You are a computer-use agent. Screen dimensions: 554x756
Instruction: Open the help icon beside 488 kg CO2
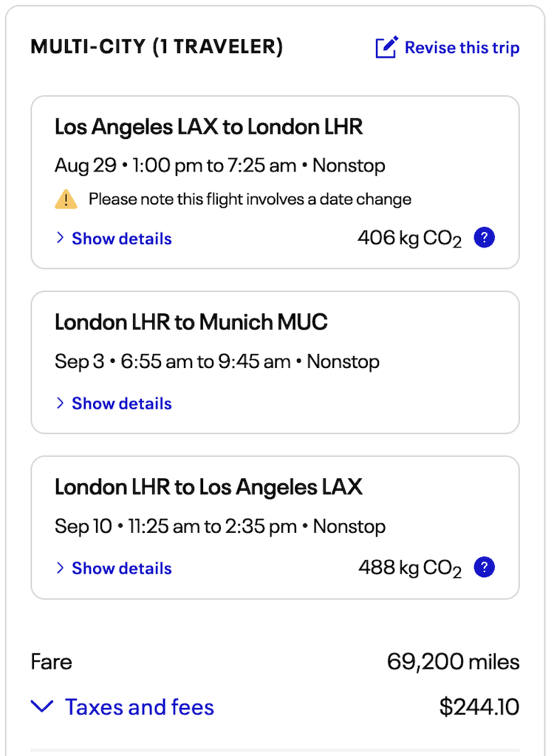(484, 568)
